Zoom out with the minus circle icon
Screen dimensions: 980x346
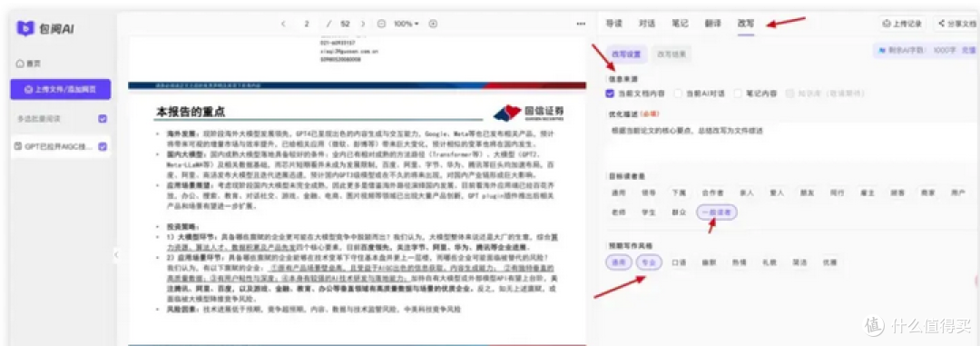[x=381, y=24]
